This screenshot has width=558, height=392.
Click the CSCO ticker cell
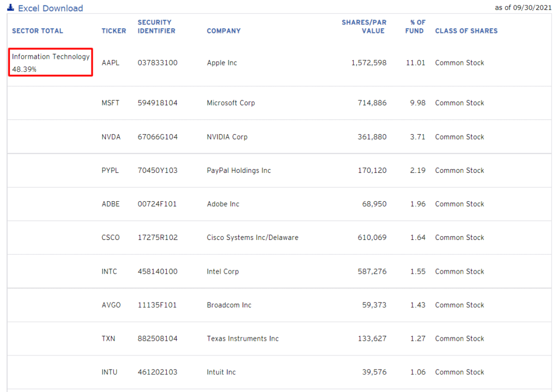[x=111, y=238]
